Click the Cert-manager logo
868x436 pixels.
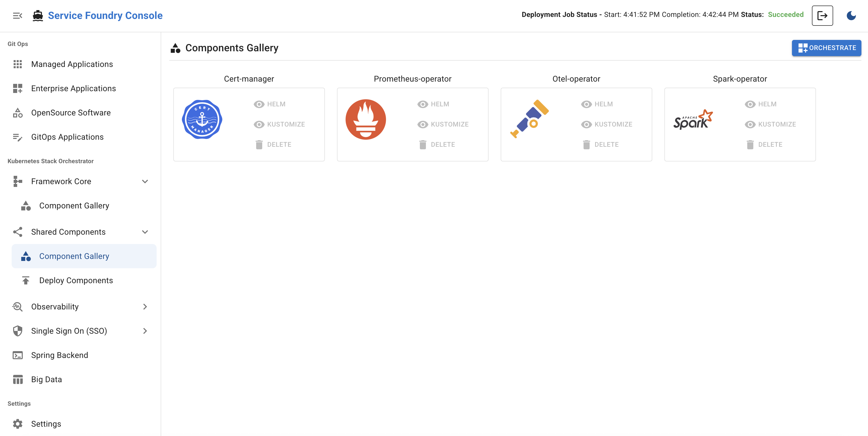pyautogui.click(x=202, y=119)
